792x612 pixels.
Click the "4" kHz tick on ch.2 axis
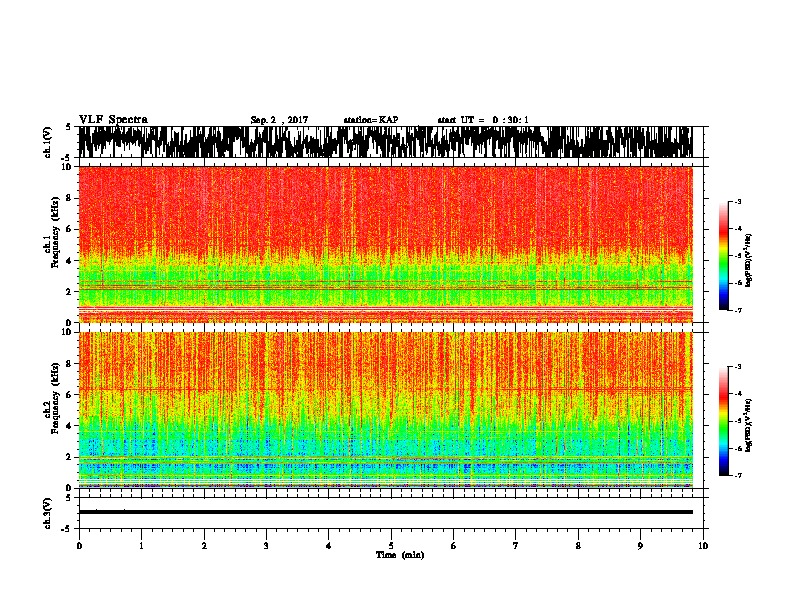[x=69, y=426]
